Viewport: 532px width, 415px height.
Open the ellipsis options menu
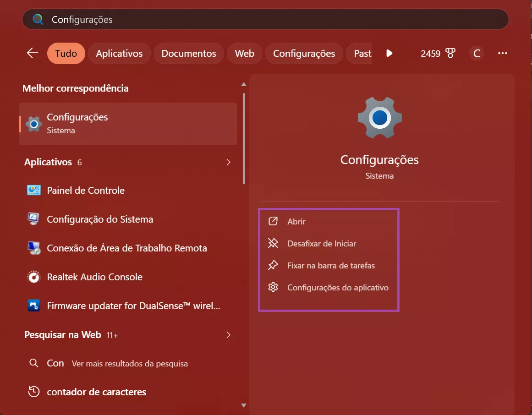(502, 53)
